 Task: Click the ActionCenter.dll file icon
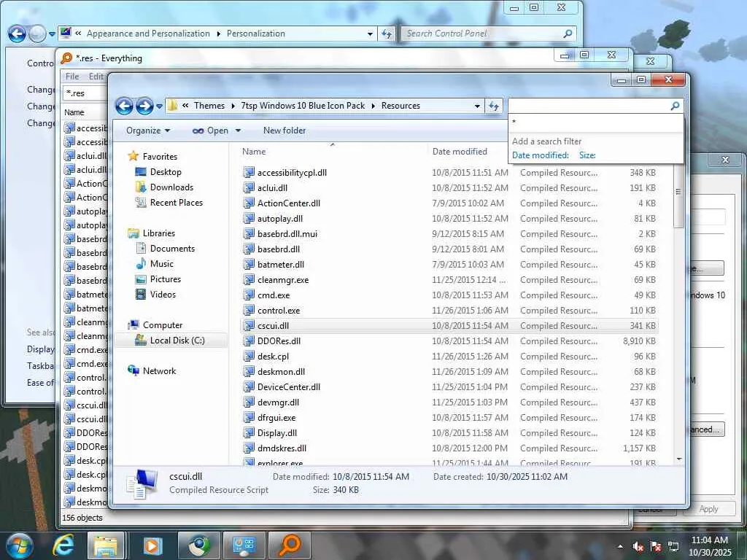tap(249, 203)
